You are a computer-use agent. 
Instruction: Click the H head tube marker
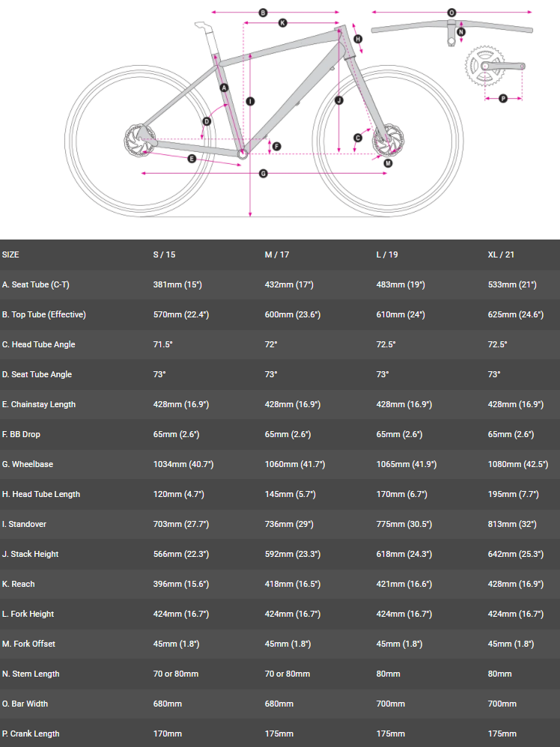tap(358, 39)
